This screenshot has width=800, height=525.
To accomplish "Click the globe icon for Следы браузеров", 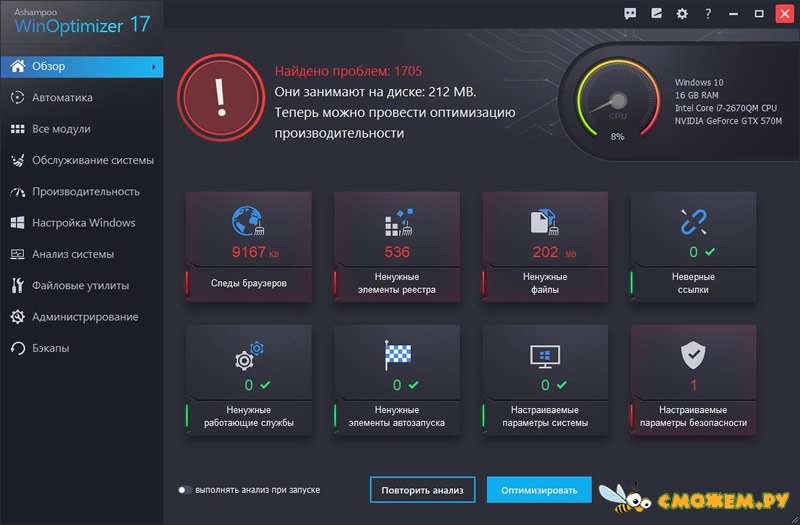I will click(x=248, y=221).
